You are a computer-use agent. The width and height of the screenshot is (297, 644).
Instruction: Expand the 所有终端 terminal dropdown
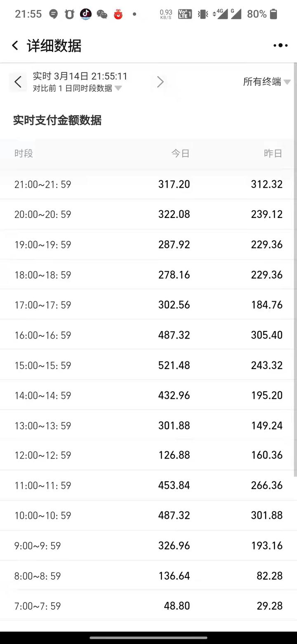pos(266,82)
